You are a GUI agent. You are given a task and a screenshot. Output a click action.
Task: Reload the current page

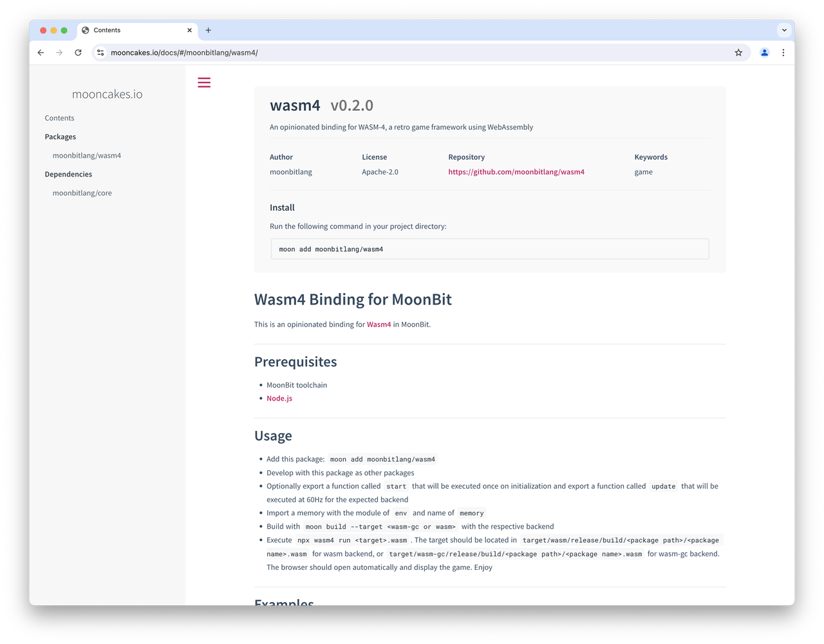tap(78, 53)
